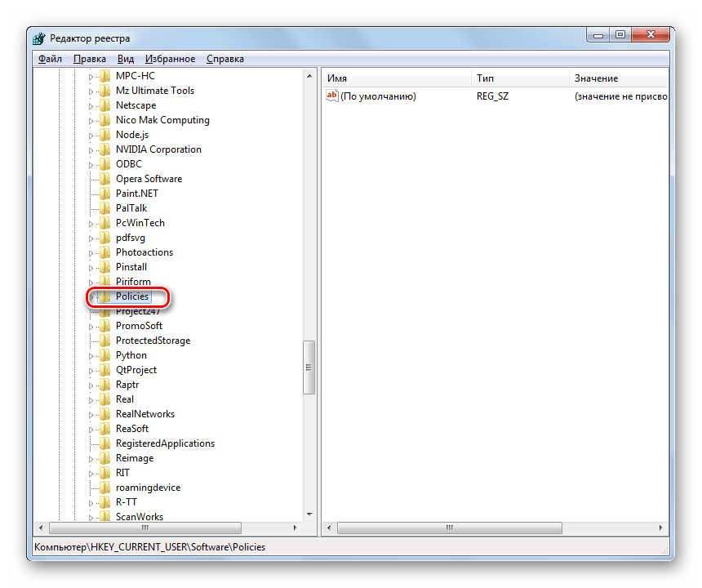Click the REG_SZ type cell
This screenshot has width=702, height=588.
[492, 96]
